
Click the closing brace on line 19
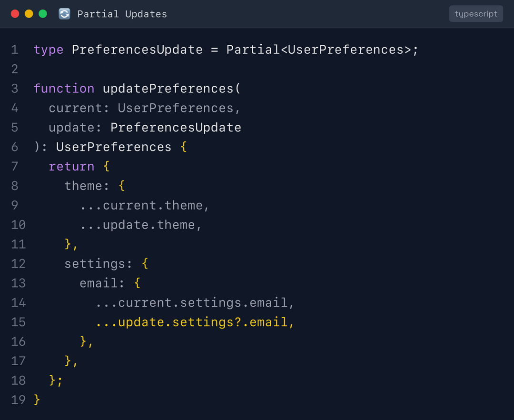(37, 400)
